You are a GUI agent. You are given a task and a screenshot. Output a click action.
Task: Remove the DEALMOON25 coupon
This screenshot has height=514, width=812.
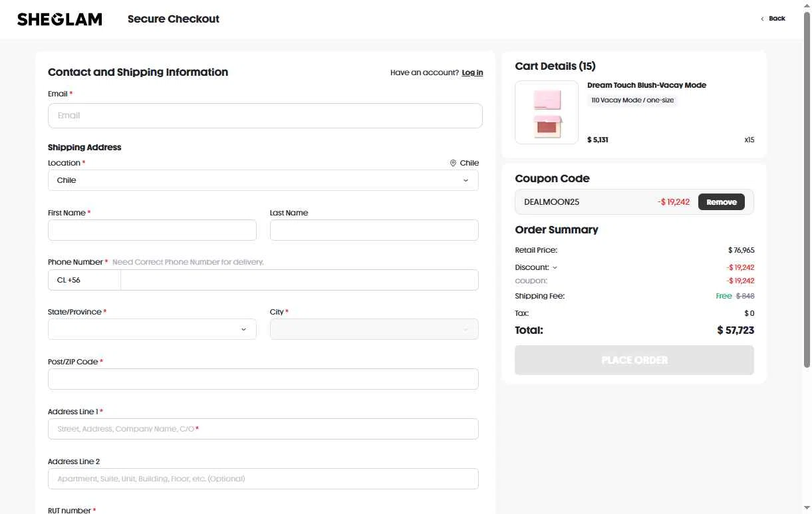coord(722,202)
